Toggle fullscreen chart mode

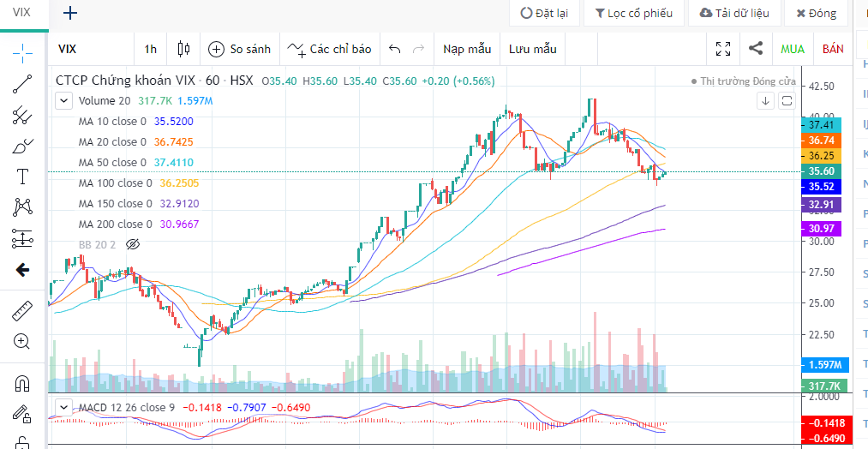click(x=723, y=49)
